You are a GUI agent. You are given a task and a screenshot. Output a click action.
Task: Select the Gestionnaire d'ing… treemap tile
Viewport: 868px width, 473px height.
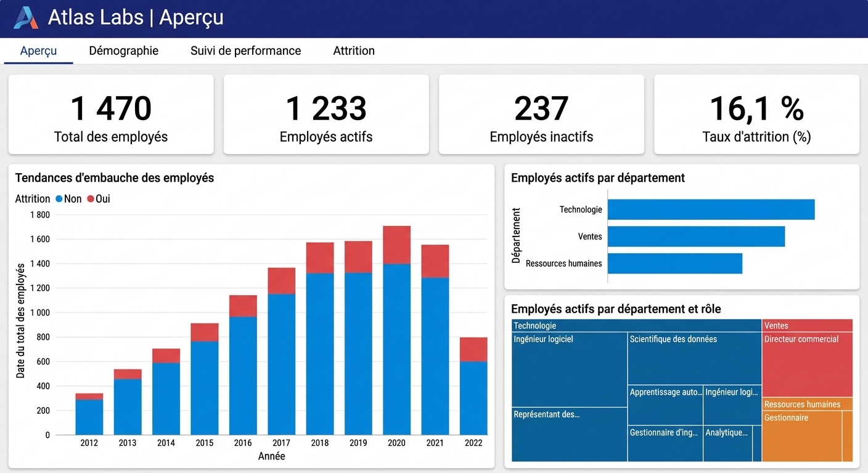(666, 443)
